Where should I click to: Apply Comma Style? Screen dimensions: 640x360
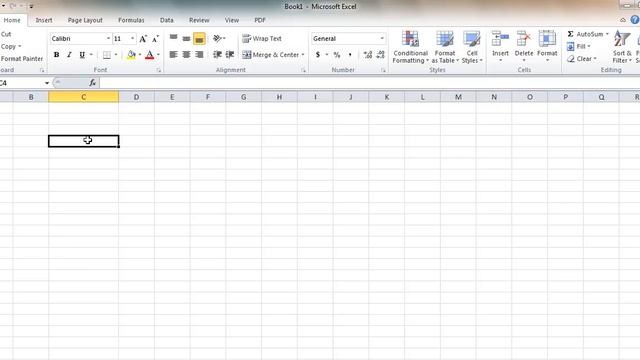point(350,55)
